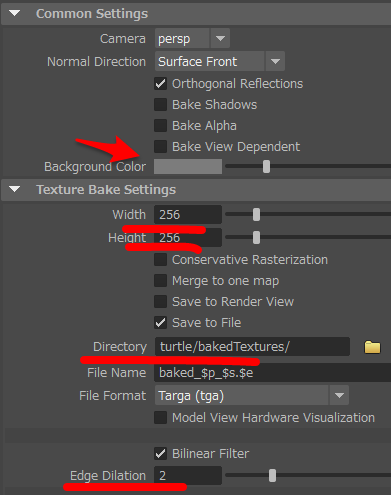The image size is (391, 495).
Task: Open the File Format Targa dropdown
Action: [339, 395]
